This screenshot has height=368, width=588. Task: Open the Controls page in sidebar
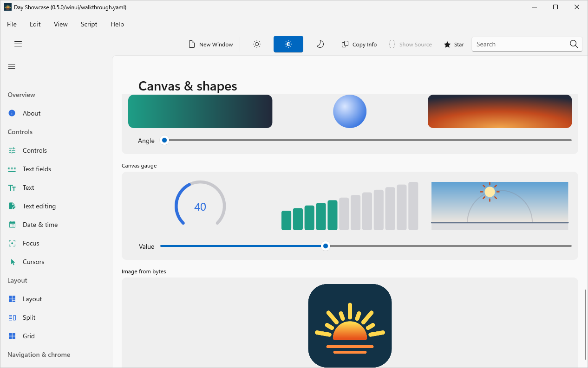(56, 150)
